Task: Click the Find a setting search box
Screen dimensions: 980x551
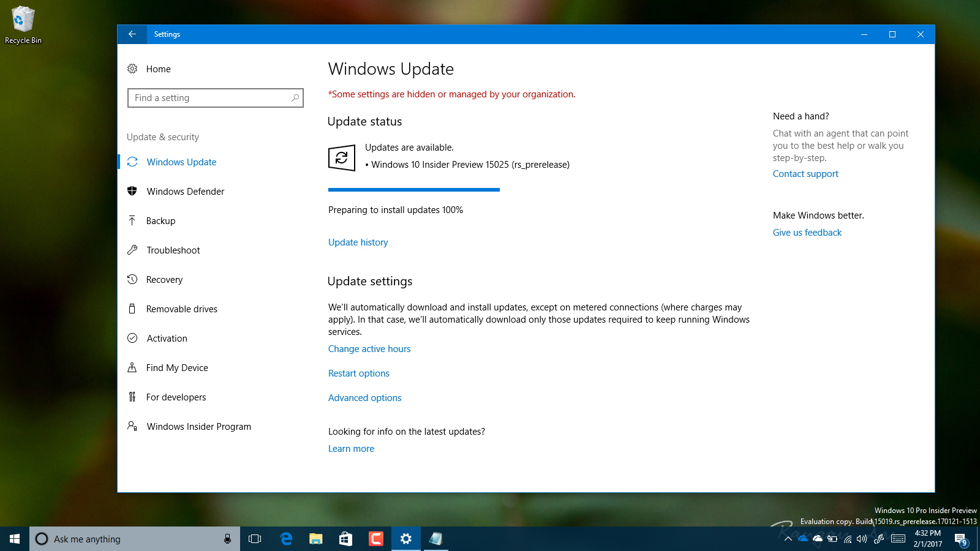Action: 216,98
